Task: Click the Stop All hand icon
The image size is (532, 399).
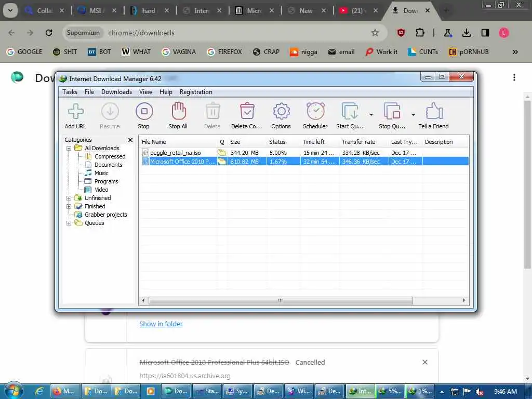Action: [x=179, y=111]
